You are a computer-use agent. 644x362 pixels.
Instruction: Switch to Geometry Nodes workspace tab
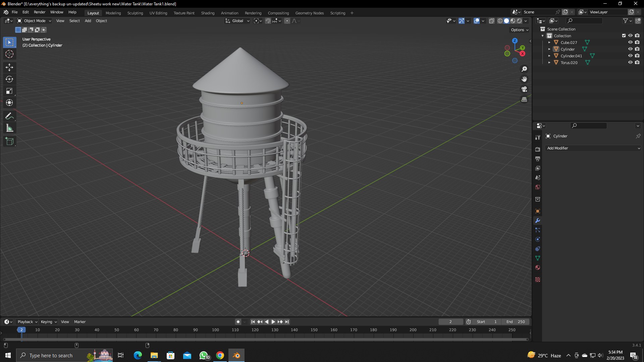(x=310, y=13)
